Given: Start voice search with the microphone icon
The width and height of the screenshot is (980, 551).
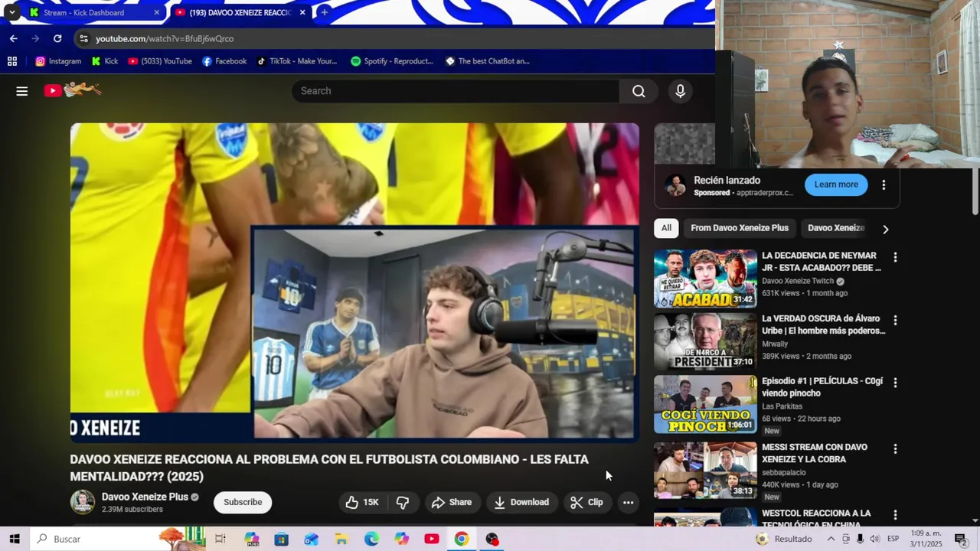Looking at the screenshot, I should click(680, 91).
